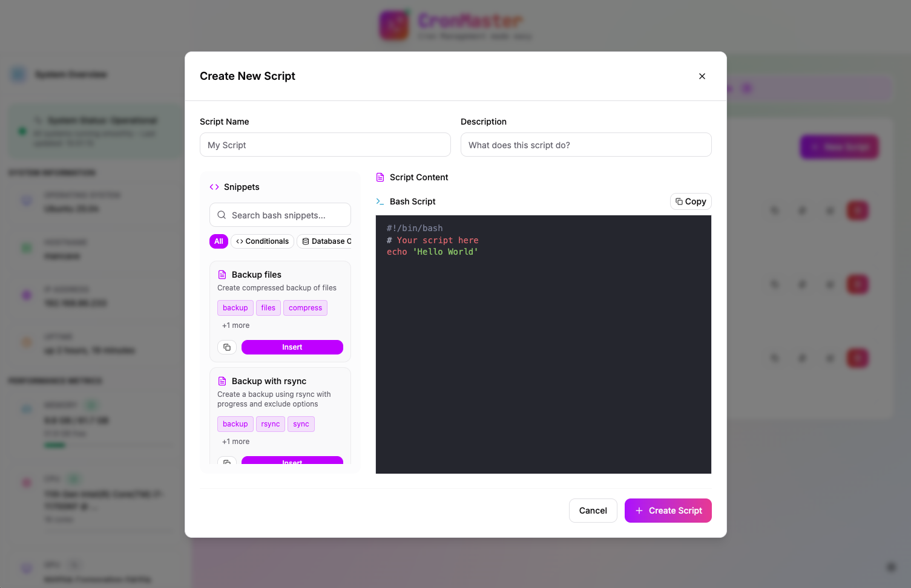Click the Backup files document icon
This screenshot has width=911, height=588.
pos(222,275)
